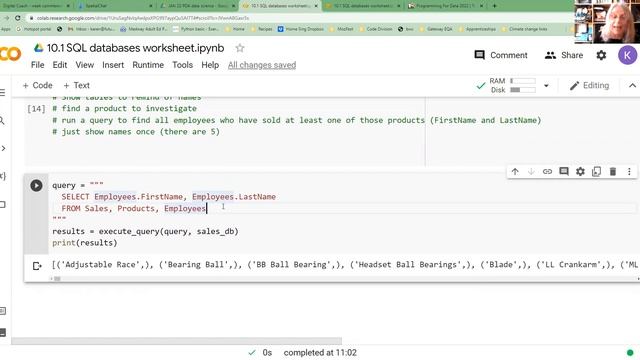Click All changes saved link
640x360 pixels.
click(262, 65)
